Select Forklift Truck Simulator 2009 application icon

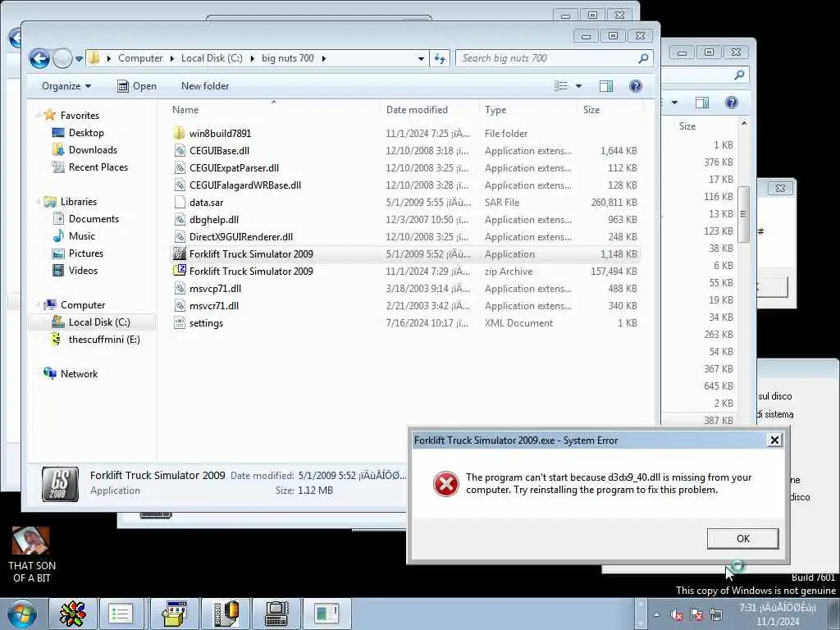point(180,254)
